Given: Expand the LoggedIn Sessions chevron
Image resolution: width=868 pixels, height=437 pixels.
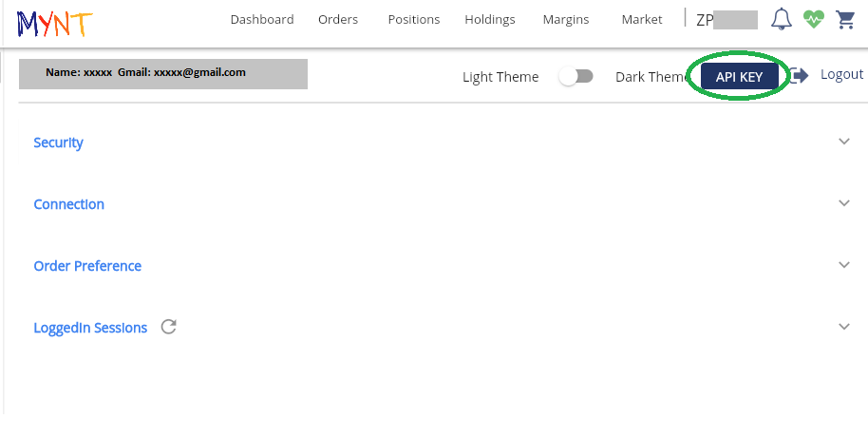Looking at the screenshot, I should pos(843,327).
